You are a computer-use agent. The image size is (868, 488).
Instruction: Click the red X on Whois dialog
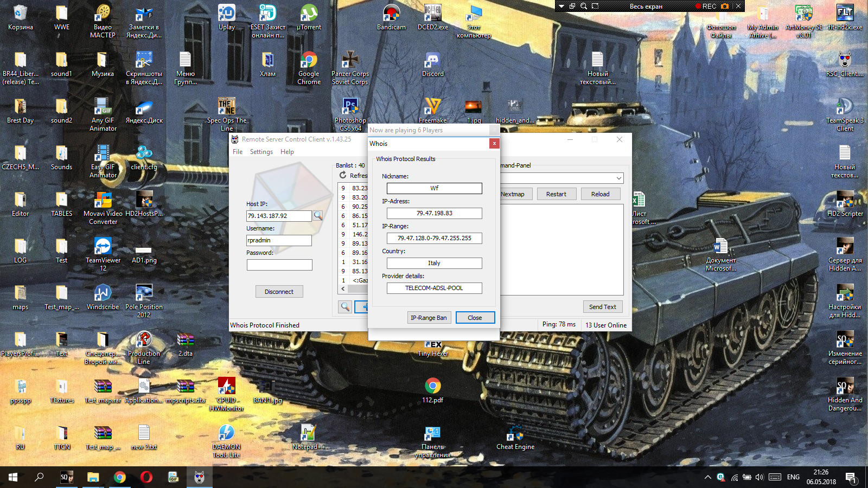494,143
